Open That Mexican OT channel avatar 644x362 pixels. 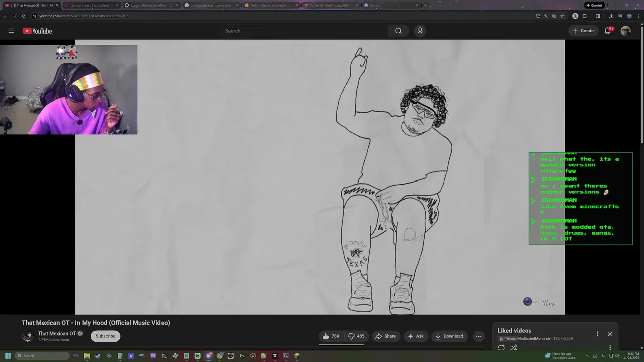[27, 336]
